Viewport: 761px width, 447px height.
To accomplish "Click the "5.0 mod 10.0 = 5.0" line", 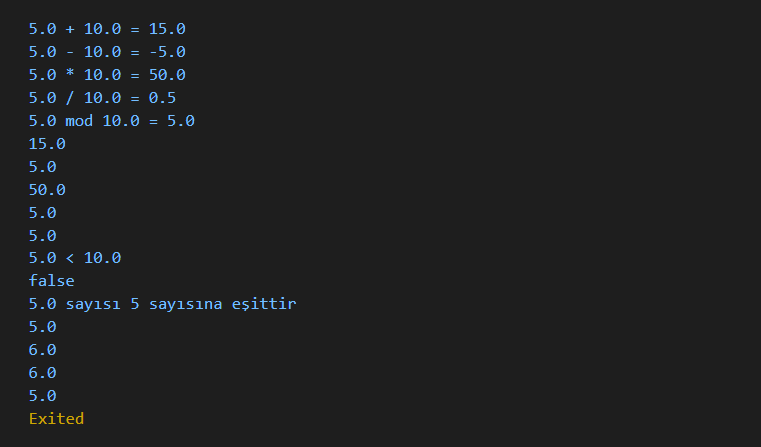I will 111,121.
